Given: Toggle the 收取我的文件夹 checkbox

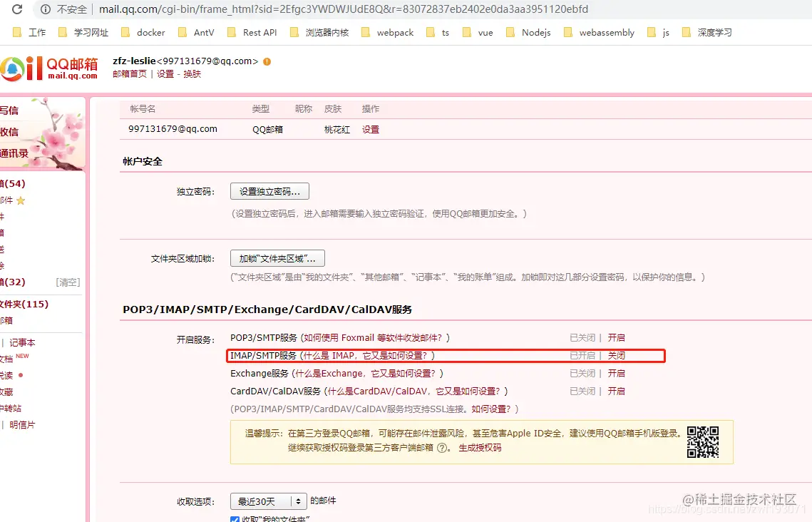Looking at the screenshot, I should [x=235, y=520].
